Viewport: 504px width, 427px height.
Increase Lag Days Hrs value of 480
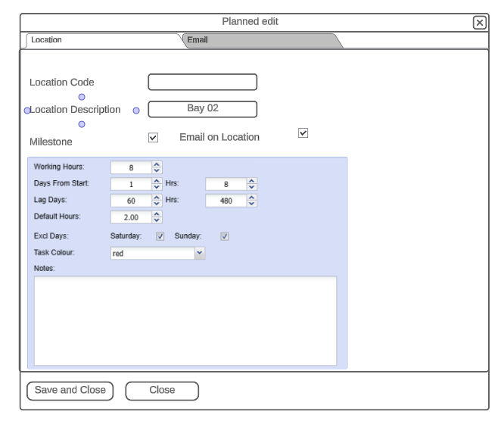[x=252, y=198]
